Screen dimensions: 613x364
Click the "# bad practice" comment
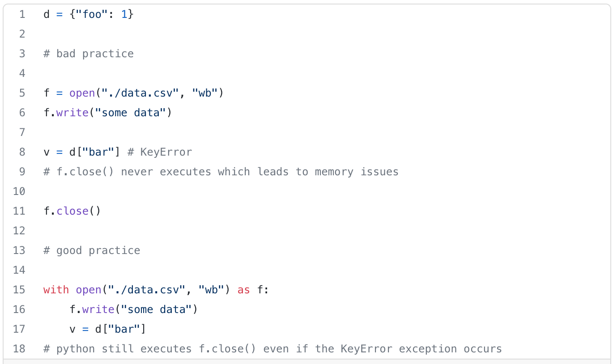(89, 54)
